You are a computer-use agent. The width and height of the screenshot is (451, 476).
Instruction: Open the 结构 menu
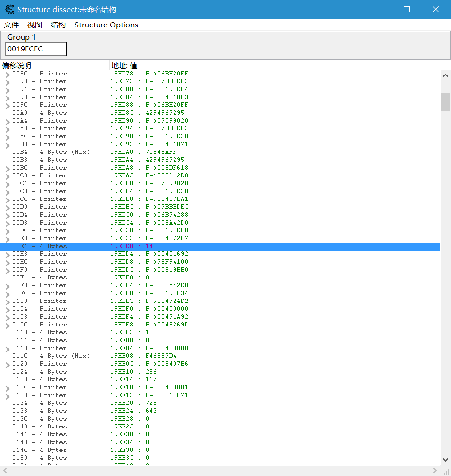58,25
